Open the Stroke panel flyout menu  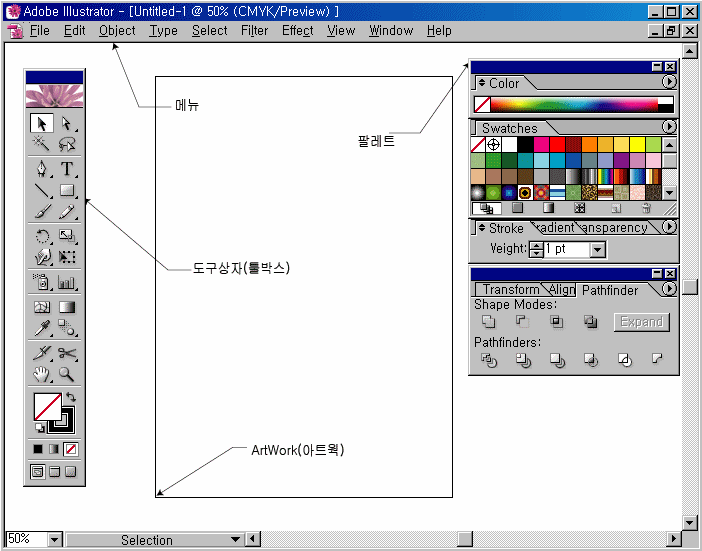[669, 226]
